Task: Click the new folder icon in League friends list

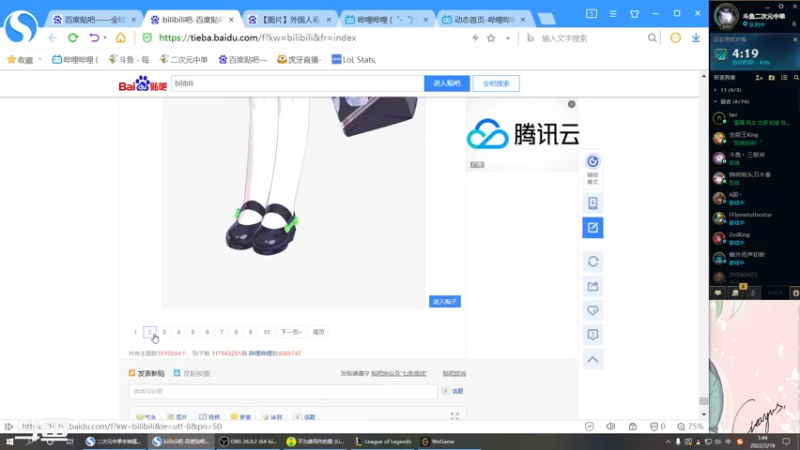Action: point(771,78)
